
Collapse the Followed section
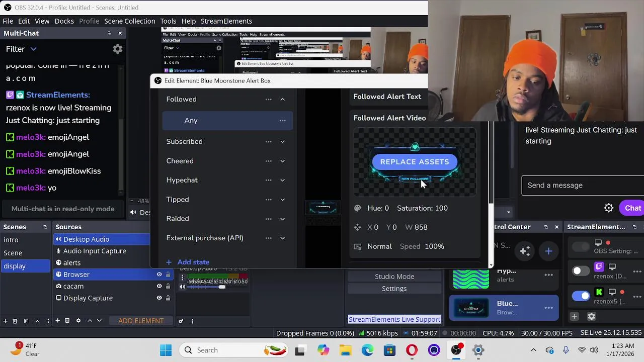tap(282, 99)
